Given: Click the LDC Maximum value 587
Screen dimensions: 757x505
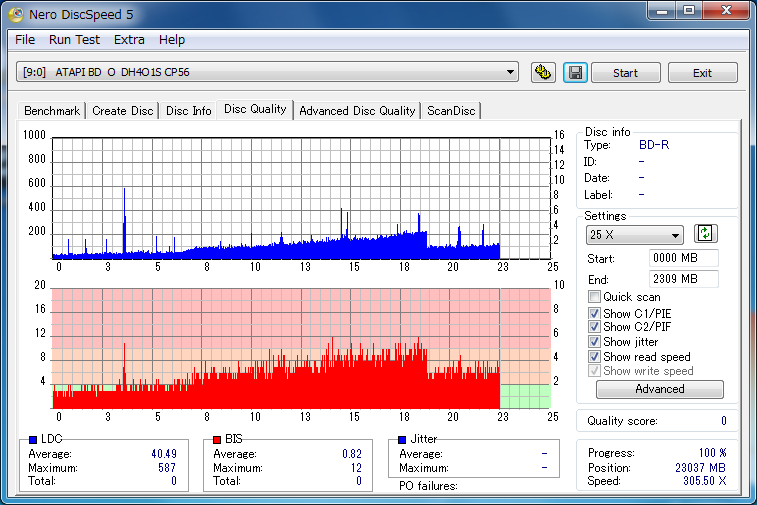Looking at the screenshot, I should pos(167,468).
